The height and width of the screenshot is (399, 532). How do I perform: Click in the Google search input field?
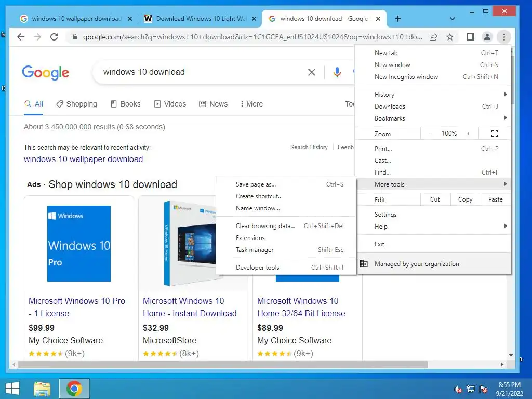click(202, 72)
